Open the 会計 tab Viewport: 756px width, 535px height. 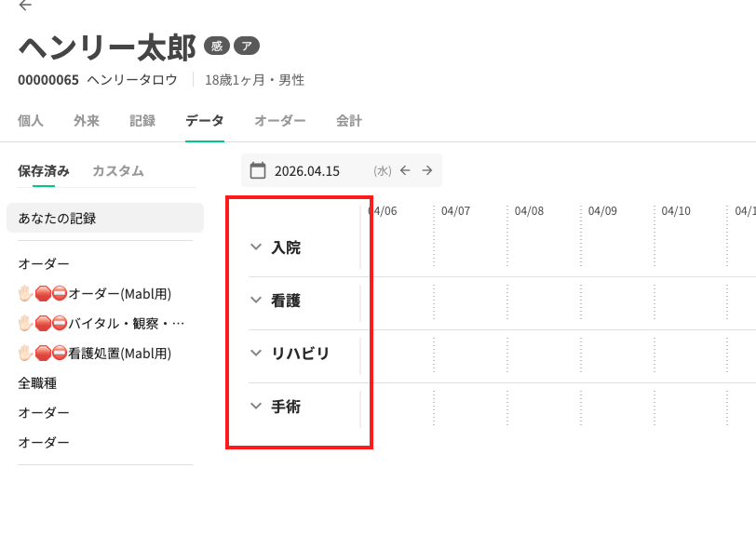tap(349, 121)
